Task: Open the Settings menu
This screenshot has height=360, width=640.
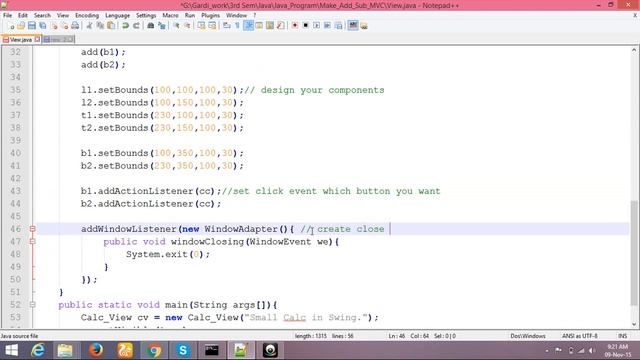Action: [x=146, y=15]
